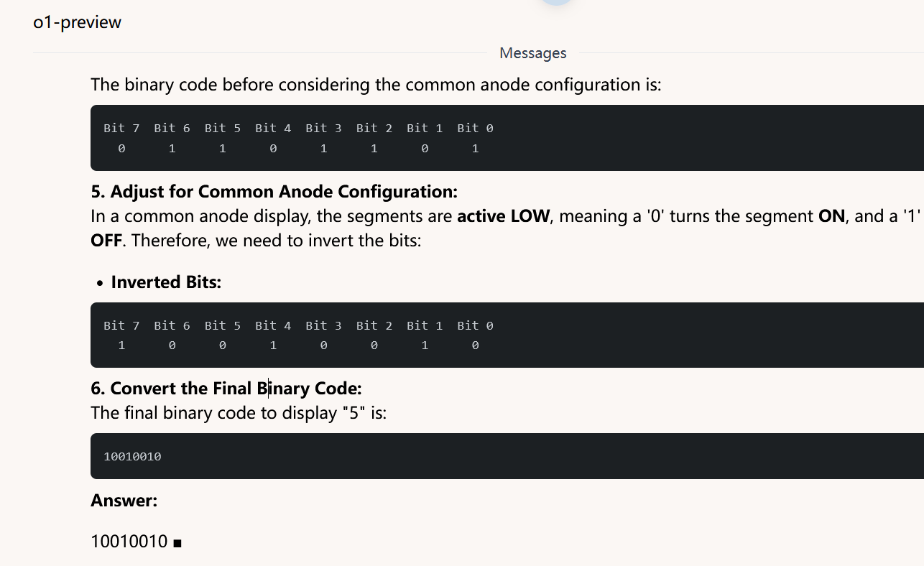Click the "Inverted Bits:" bullet text
This screenshot has width=924, height=566.
166,282
